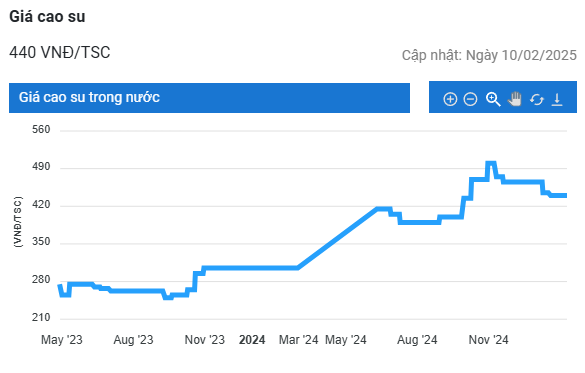Click the 560 y-axis value label

[41, 129]
